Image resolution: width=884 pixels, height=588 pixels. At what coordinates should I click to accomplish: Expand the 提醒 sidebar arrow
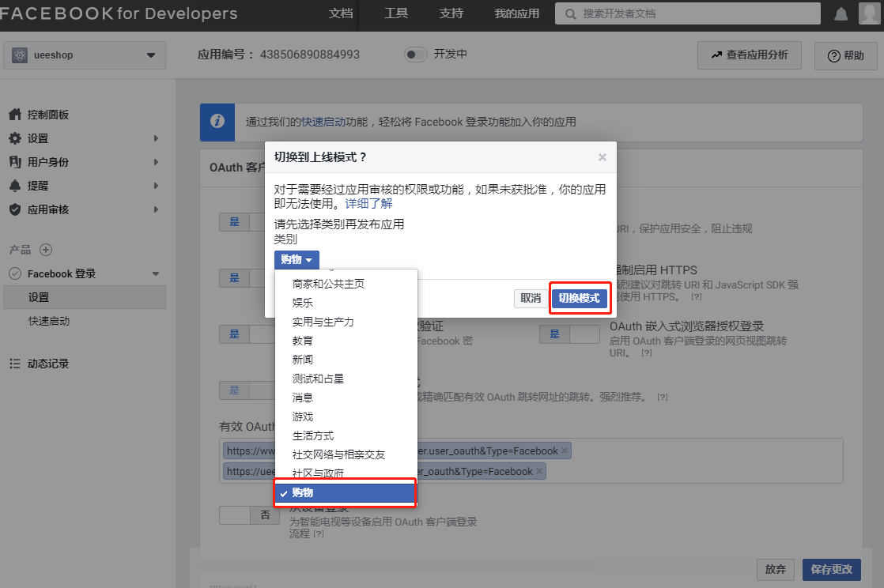tap(157, 186)
